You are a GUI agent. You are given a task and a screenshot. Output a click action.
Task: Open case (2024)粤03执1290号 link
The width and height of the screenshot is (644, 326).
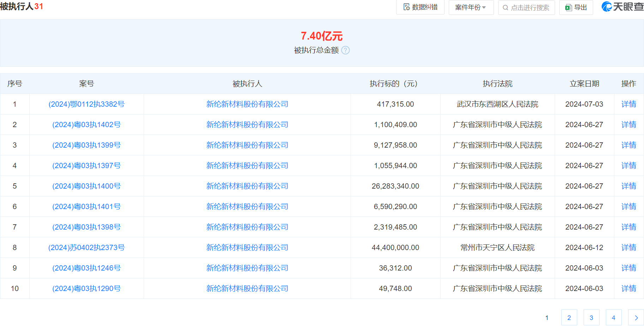click(x=87, y=289)
